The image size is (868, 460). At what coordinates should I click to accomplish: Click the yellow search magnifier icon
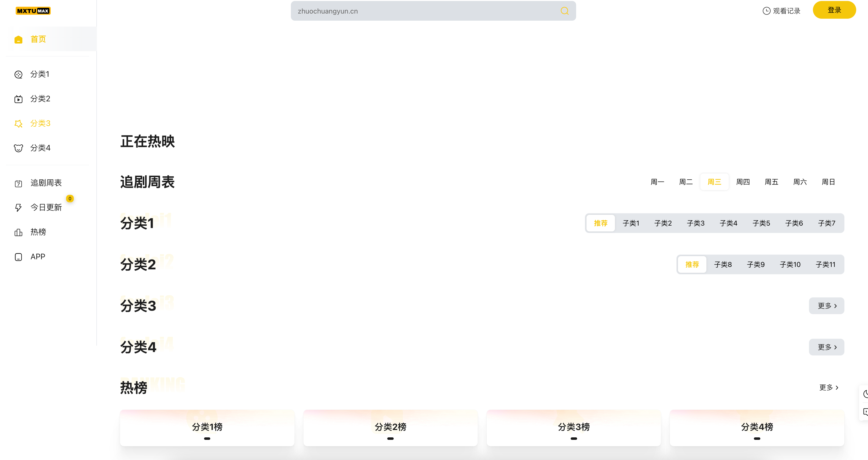[x=564, y=11]
